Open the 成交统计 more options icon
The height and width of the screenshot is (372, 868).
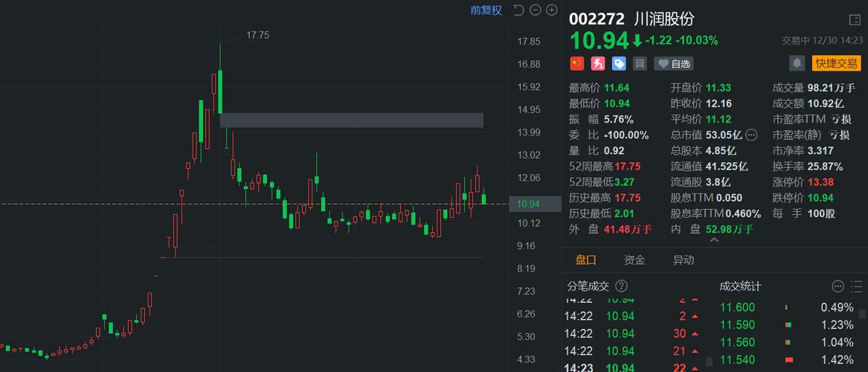838,286
